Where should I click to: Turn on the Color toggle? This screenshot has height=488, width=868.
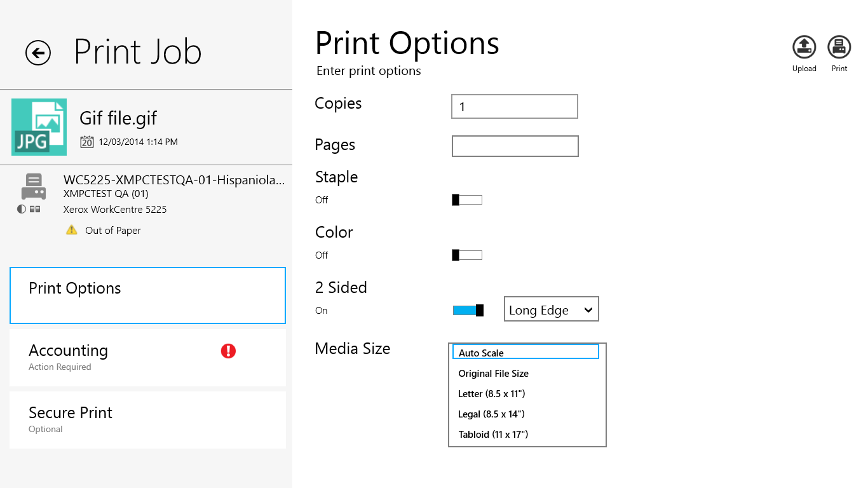point(467,255)
